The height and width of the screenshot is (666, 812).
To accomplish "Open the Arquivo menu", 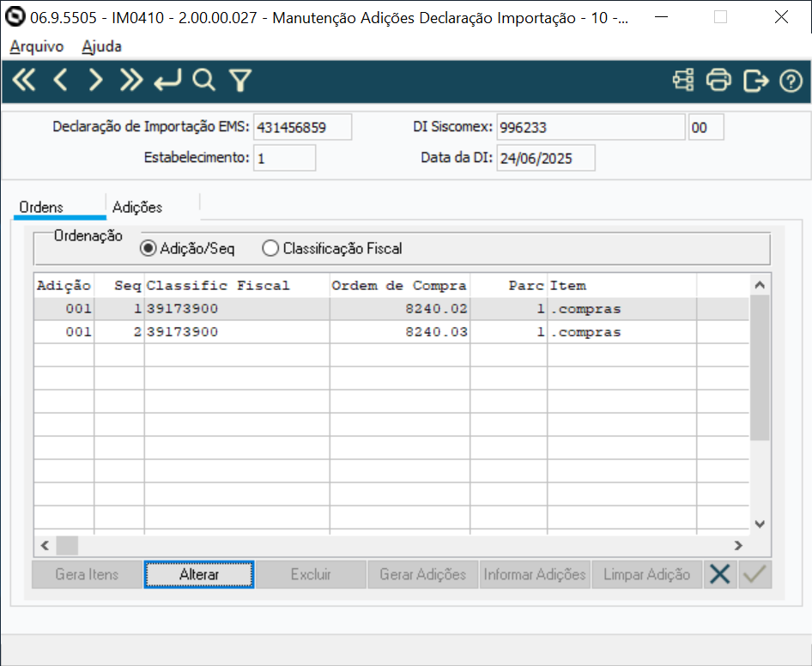I will [37, 46].
